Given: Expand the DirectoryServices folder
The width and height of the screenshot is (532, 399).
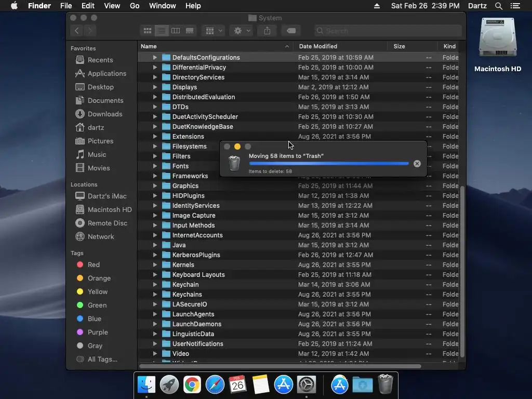Looking at the screenshot, I should click(155, 77).
